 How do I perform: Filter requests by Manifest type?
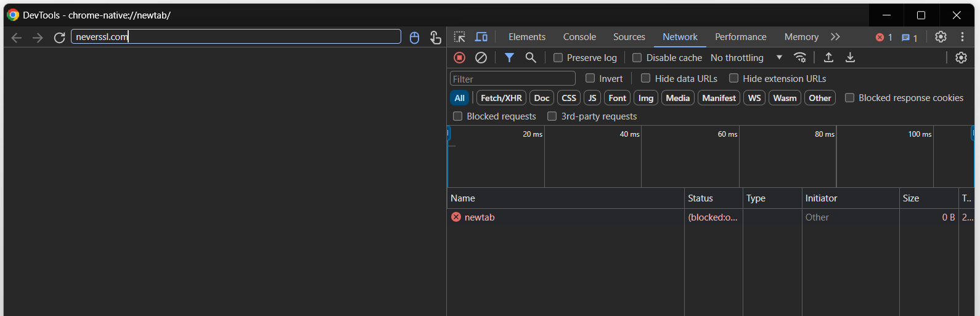[x=719, y=98]
